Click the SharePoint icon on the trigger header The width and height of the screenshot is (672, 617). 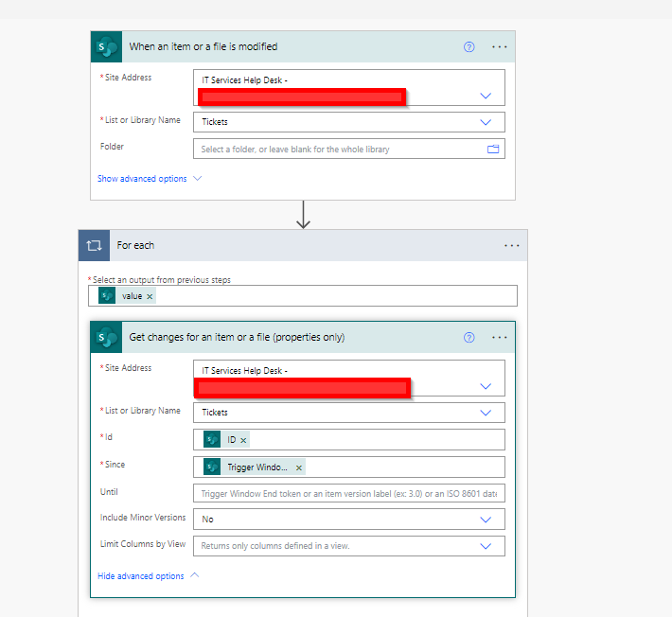coord(106,46)
